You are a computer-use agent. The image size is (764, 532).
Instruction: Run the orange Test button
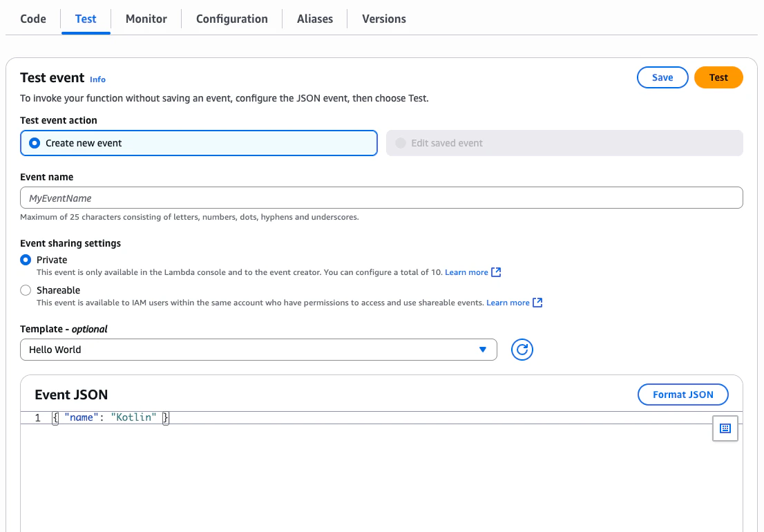tap(718, 77)
